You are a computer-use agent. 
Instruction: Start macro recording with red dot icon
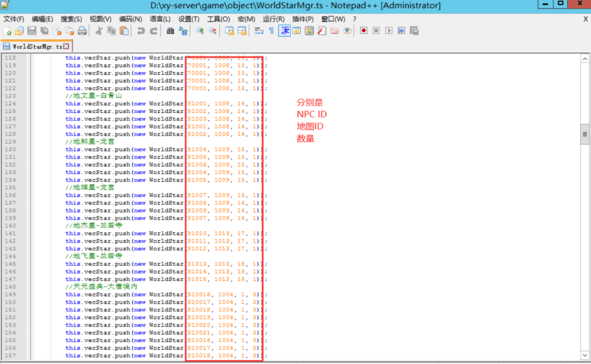click(364, 31)
